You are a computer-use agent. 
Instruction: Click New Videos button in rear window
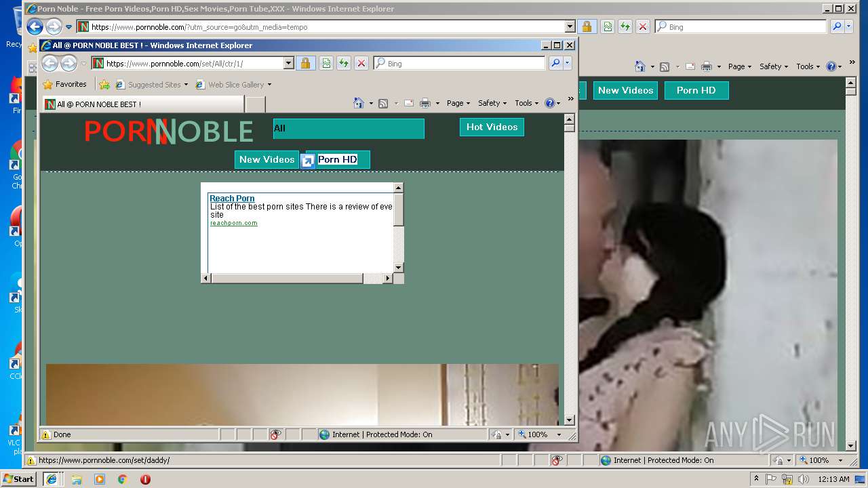pyautogui.click(x=625, y=90)
